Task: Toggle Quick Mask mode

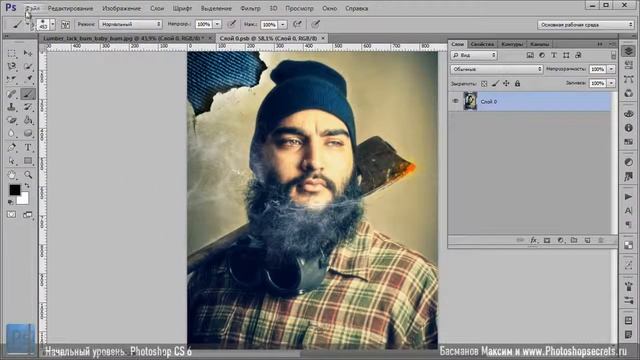Action: coord(11,214)
